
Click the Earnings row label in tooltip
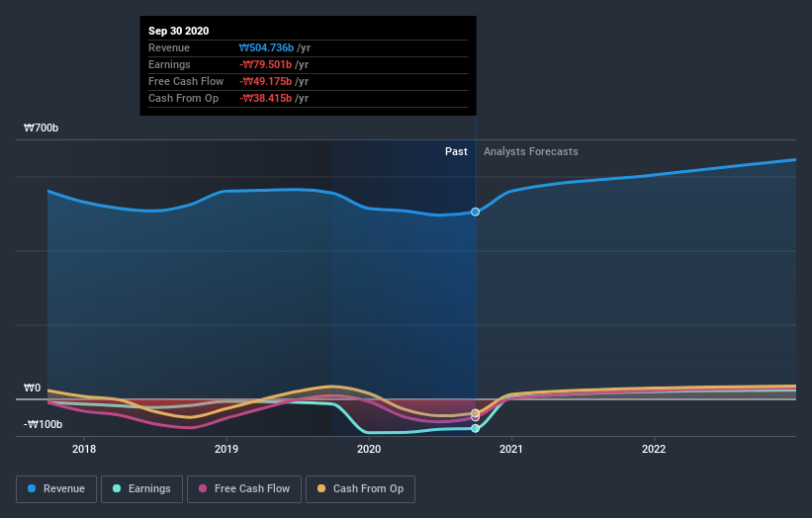pyautogui.click(x=169, y=64)
